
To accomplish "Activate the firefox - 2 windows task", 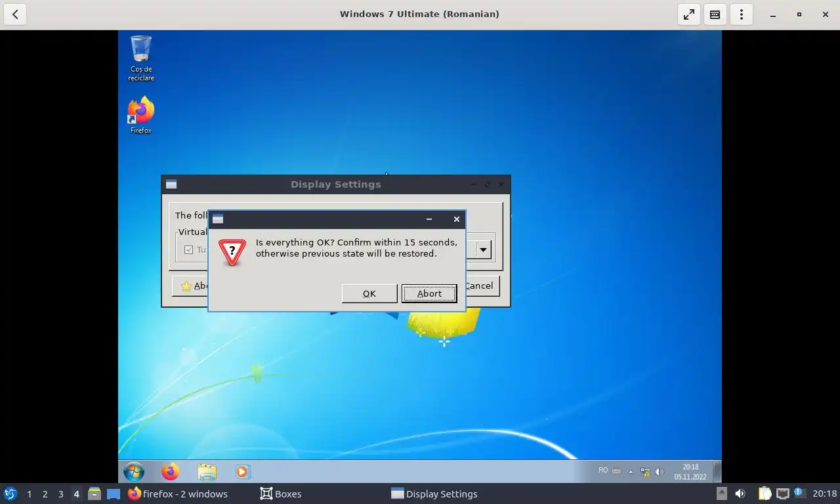I will [177, 493].
